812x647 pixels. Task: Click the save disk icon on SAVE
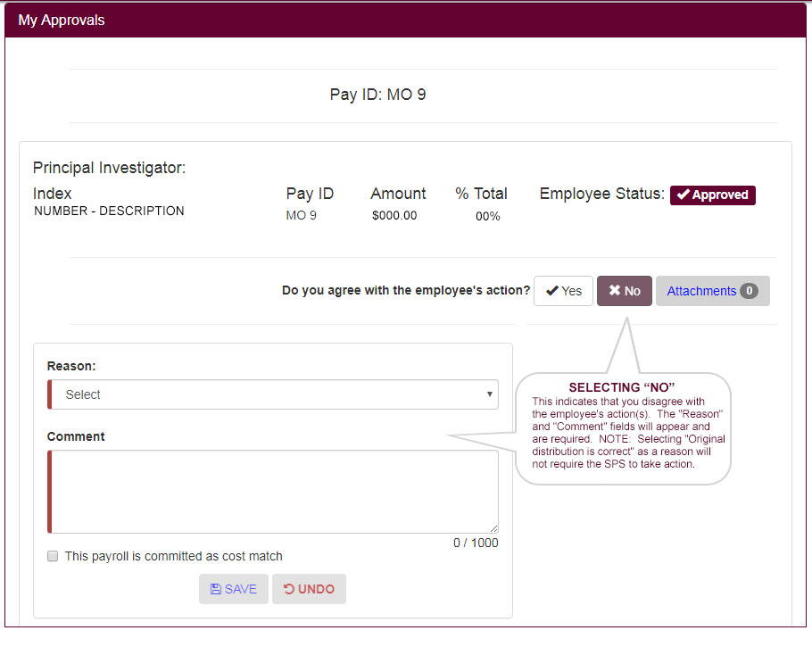click(x=217, y=588)
